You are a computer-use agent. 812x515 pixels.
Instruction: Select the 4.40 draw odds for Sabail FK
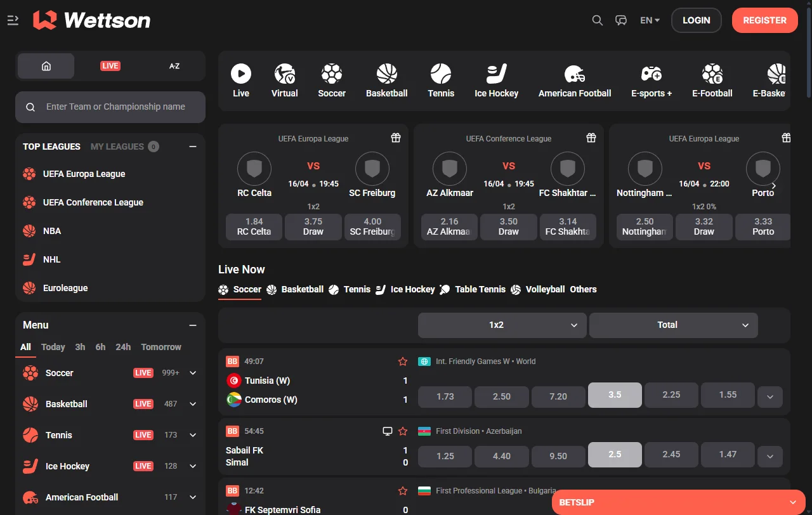pos(501,456)
